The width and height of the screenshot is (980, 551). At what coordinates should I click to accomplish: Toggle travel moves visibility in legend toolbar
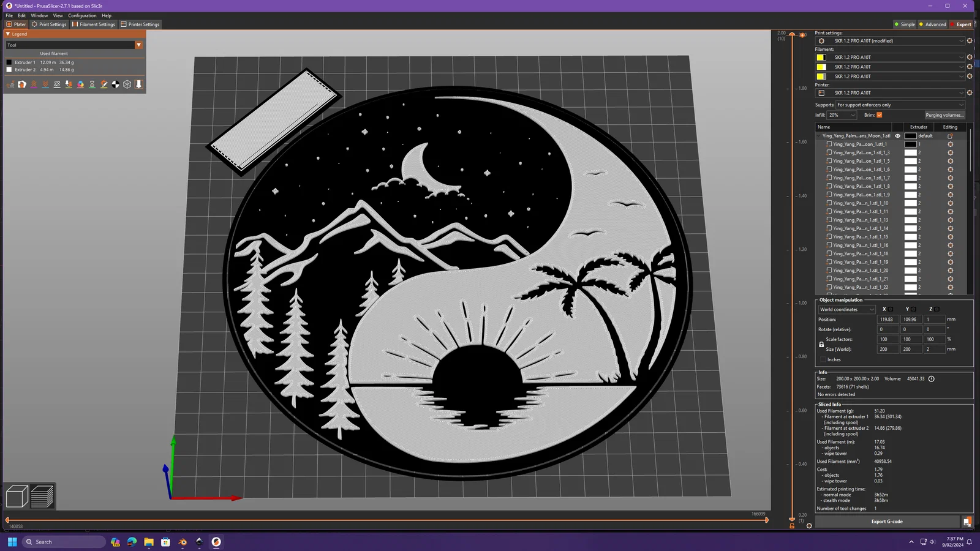click(10, 84)
